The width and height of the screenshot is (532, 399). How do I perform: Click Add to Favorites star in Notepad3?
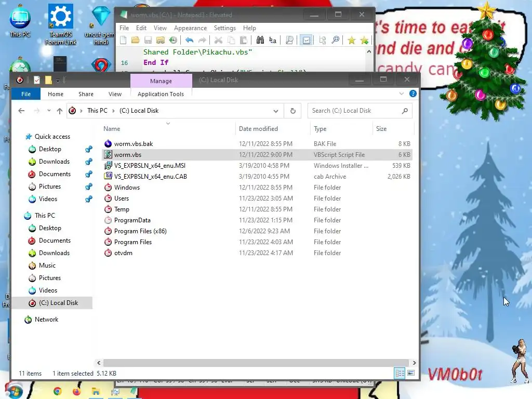364,41
